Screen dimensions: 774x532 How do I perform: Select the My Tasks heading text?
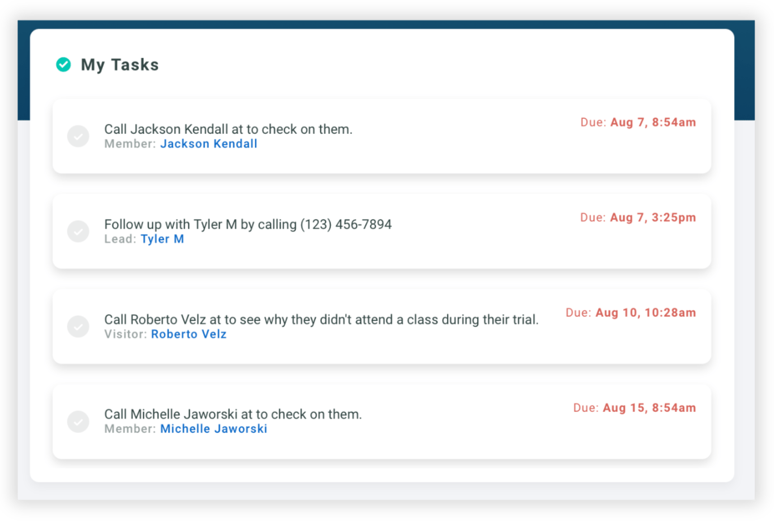[119, 64]
